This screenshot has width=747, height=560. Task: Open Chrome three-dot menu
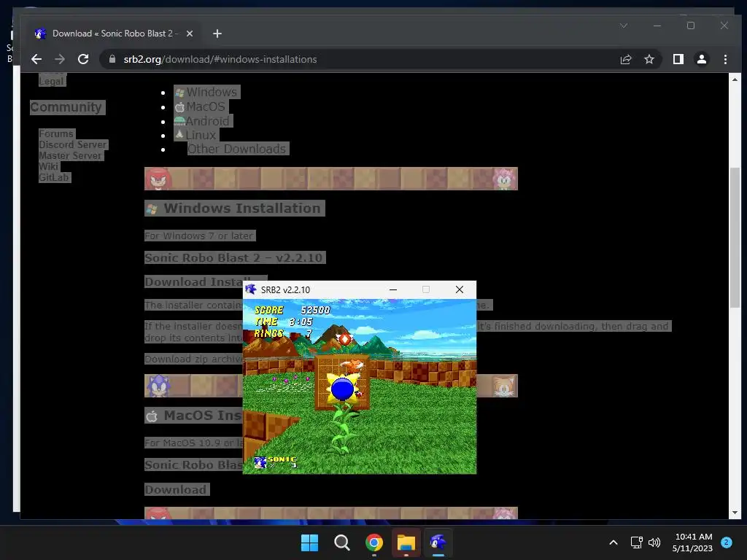pyautogui.click(x=725, y=59)
